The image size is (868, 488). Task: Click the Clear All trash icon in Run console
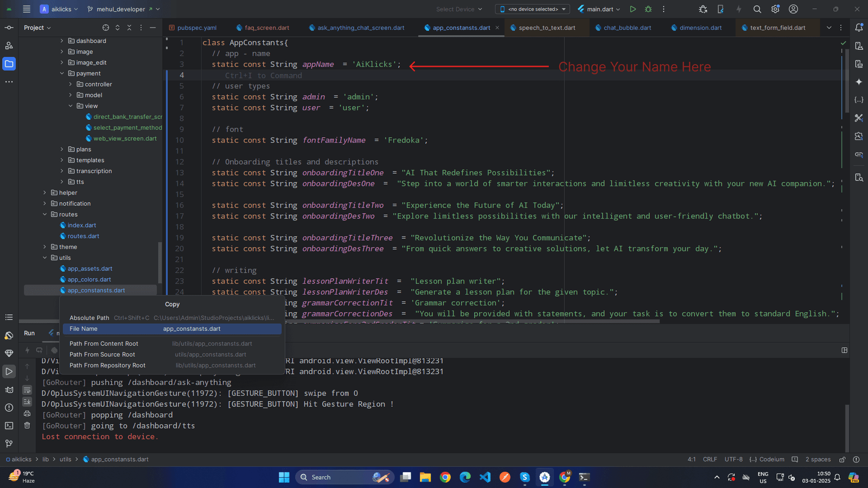27,426
